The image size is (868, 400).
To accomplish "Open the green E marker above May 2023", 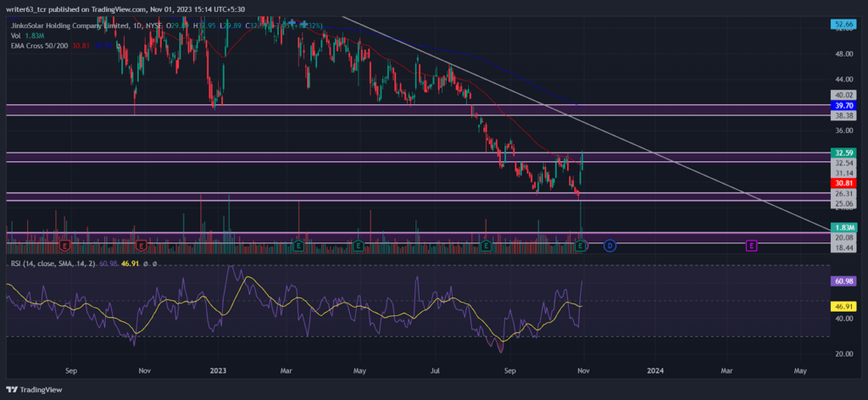I will pyautogui.click(x=359, y=245).
